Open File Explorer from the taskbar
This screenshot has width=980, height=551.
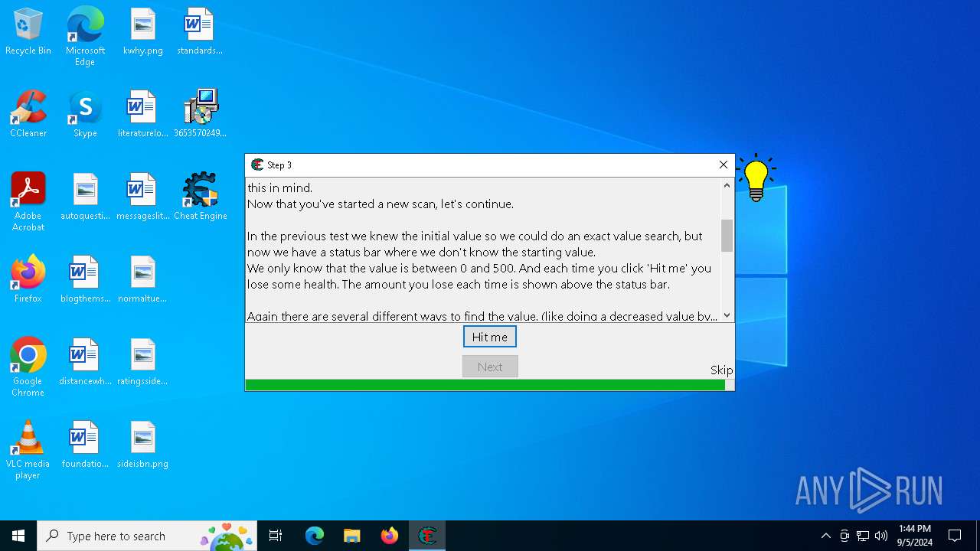point(352,536)
